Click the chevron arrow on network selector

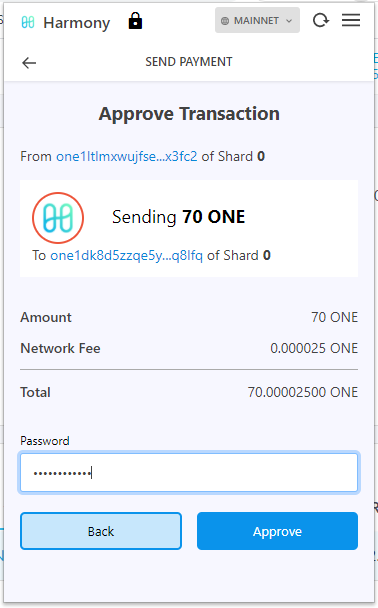click(x=289, y=21)
